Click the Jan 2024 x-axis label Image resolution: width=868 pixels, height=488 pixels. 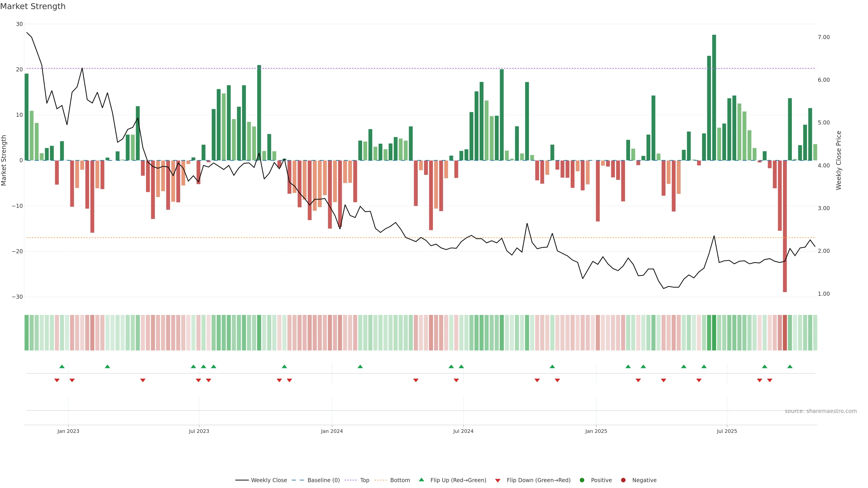tap(332, 431)
